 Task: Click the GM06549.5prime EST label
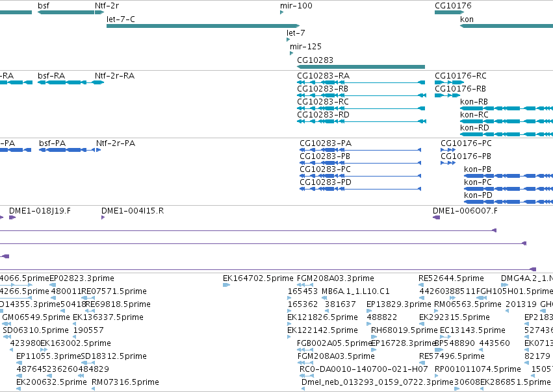[36, 317]
